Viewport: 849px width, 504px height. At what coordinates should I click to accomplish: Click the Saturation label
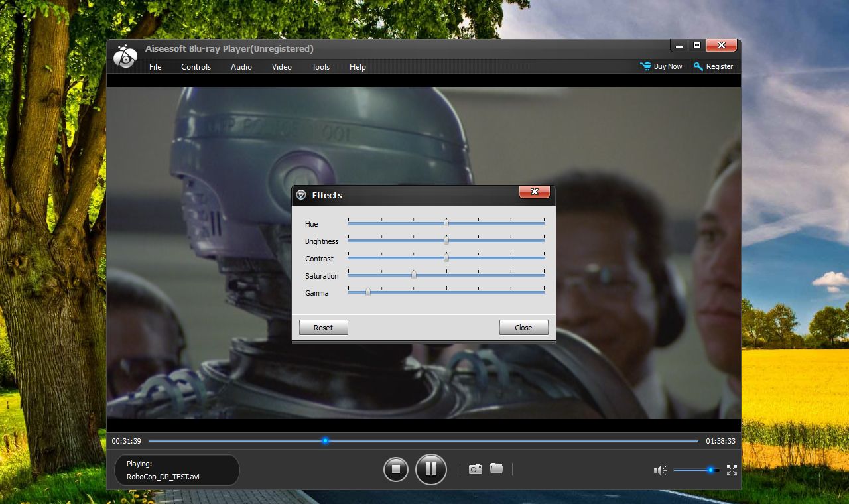tap(322, 276)
